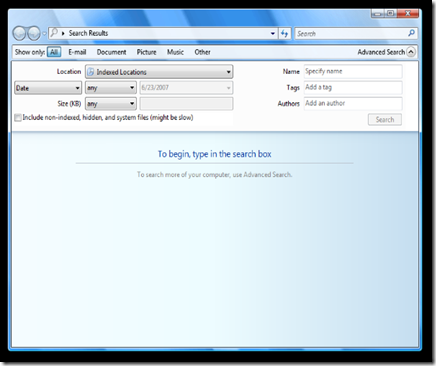The image size is (436, 366).
Task: Minimize the search window
Action: tap(377, 13)
